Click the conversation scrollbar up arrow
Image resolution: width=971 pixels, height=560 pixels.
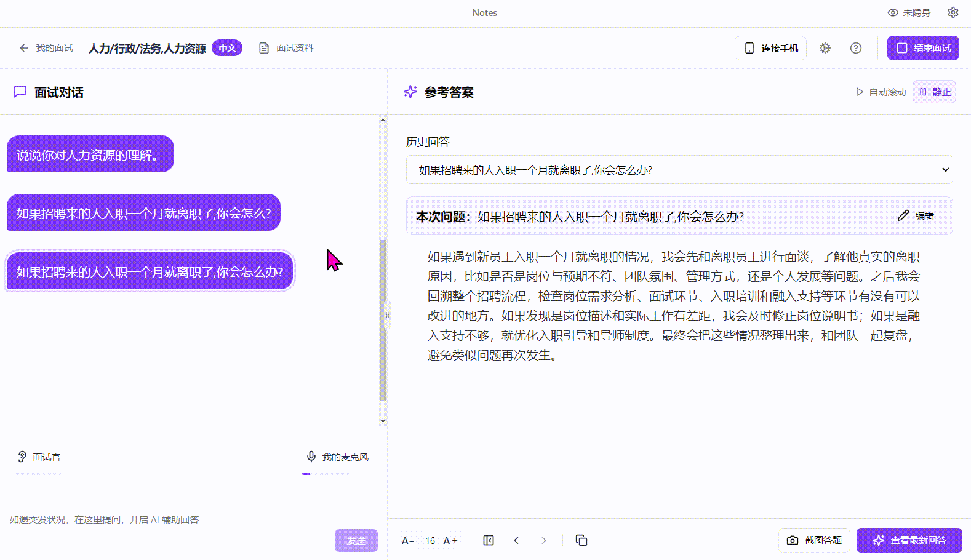tap(383, 120)
